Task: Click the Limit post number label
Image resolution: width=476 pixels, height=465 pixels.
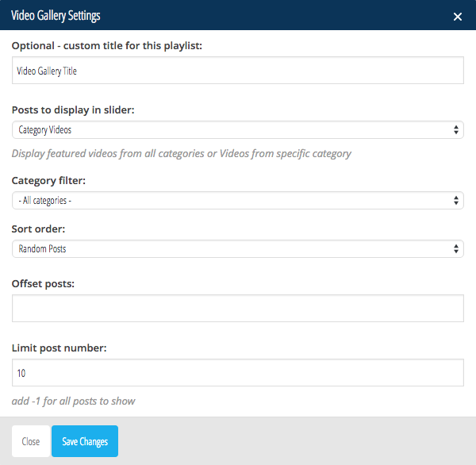Action: point(59,348)
